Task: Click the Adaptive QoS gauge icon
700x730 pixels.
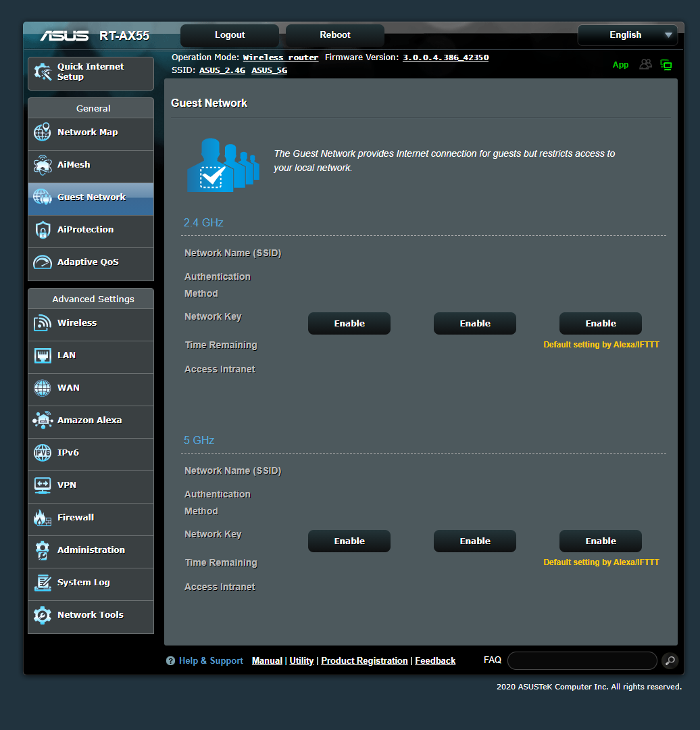Action: tap(43, 262)
